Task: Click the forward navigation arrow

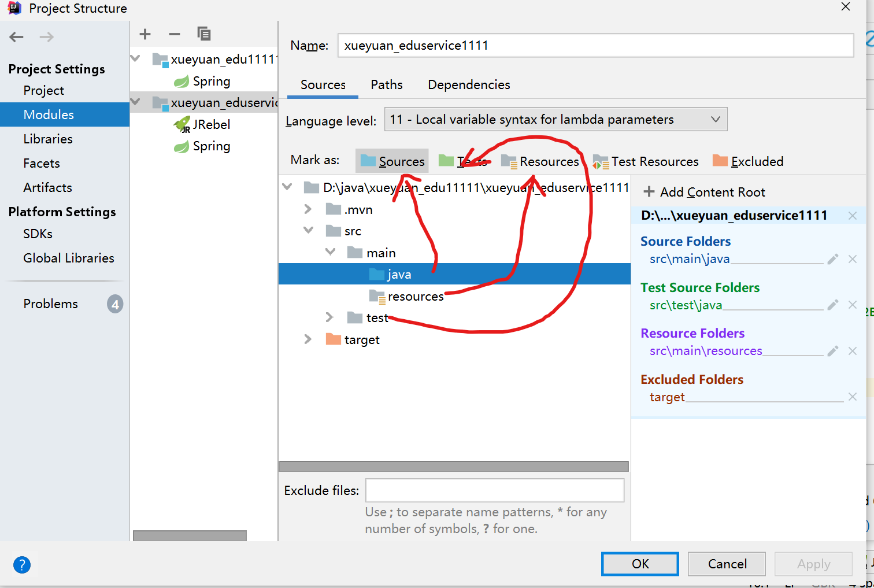Action: pos(47,37)
